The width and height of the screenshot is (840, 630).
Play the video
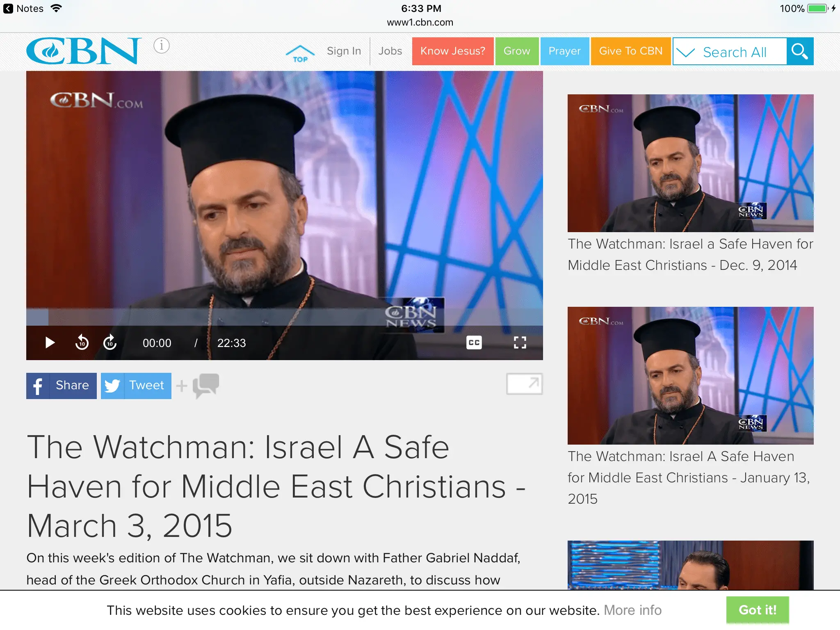click(x=50, y=342)
